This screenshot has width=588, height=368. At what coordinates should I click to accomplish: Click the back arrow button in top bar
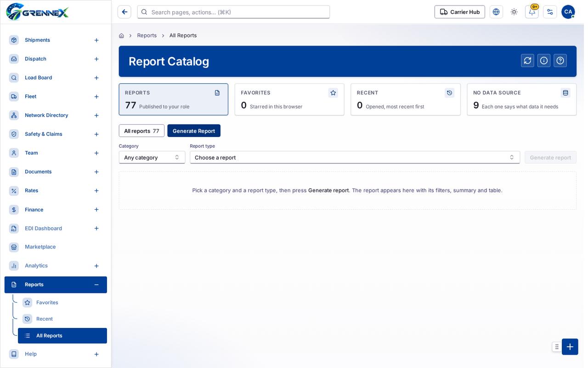click(x=124, y=12)
